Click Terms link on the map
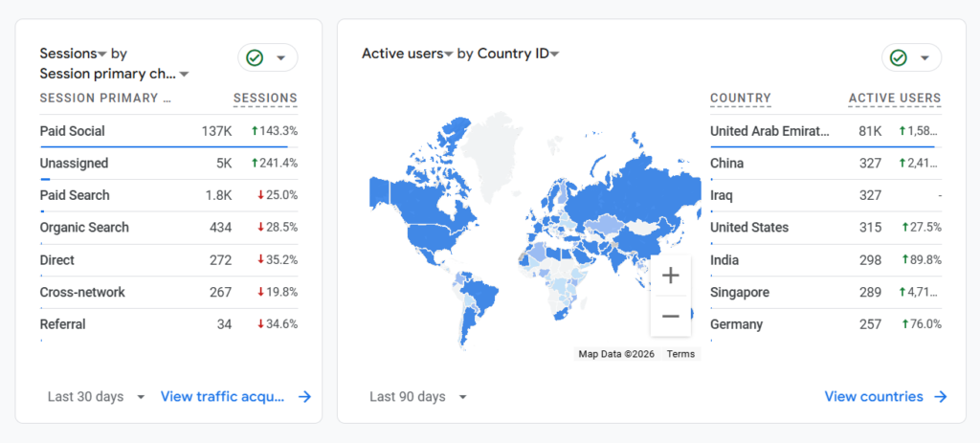 click(x=680, y=354)
